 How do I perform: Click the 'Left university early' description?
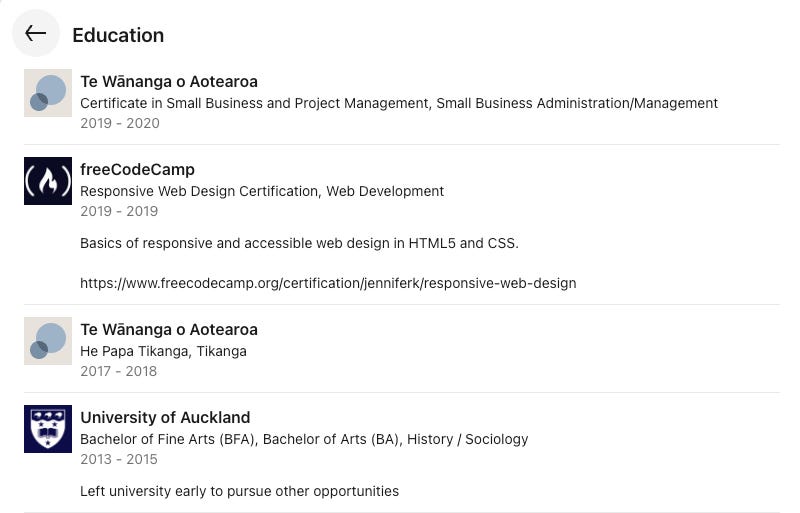[x=239, y=491]
